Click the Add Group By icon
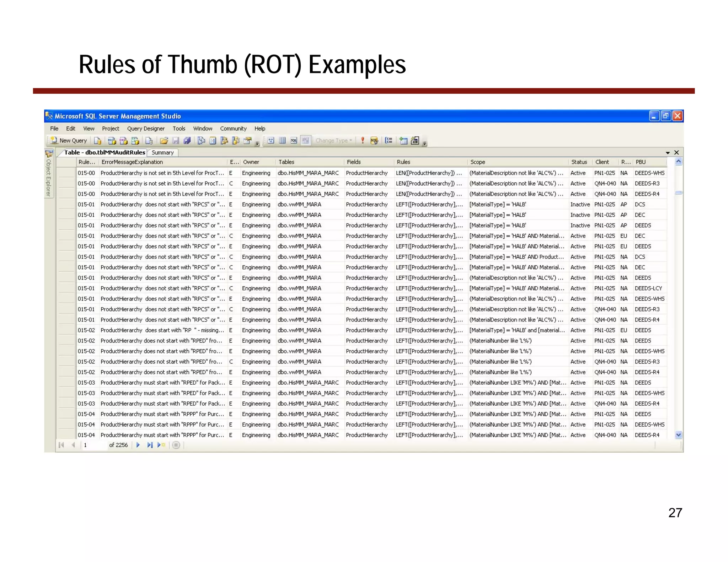 (x=389, y=141)
